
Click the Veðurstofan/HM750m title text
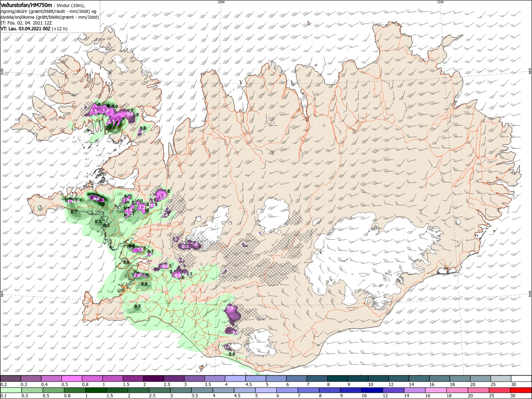click(26, 5)
